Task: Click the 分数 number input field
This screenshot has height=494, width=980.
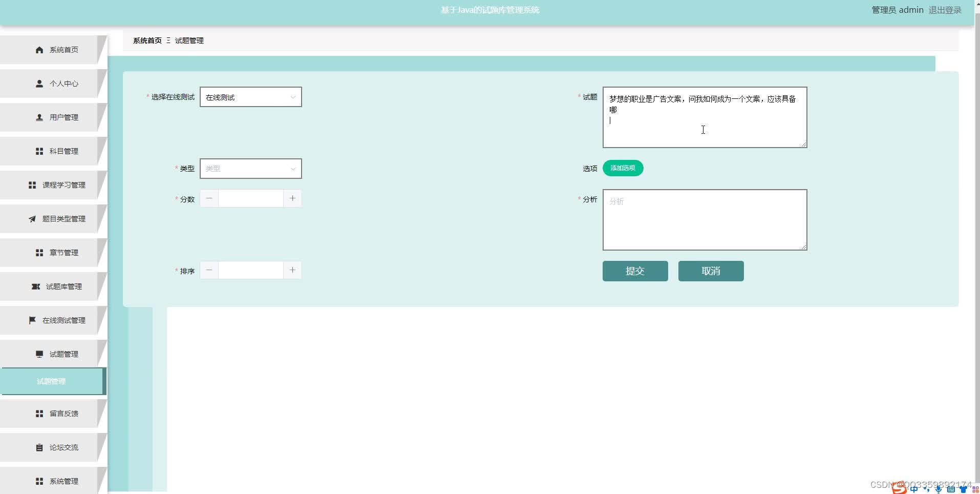Action: click(x=251, y=198)
